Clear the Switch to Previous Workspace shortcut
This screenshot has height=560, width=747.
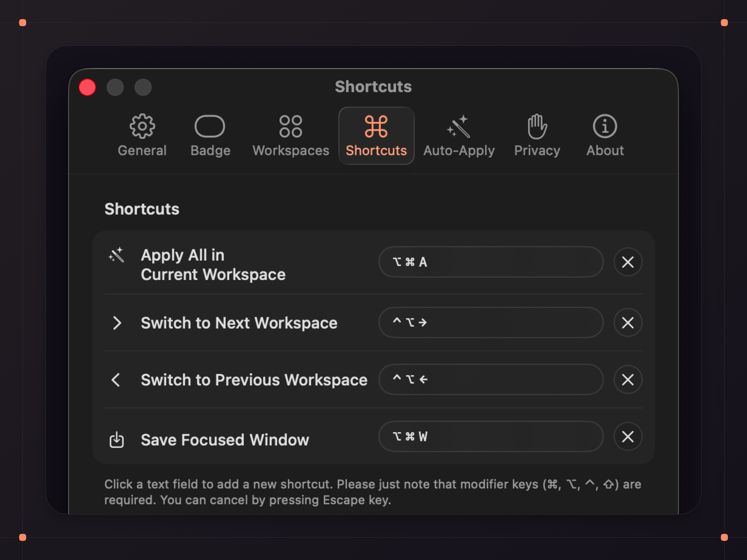pyautogui.click(x=628, y=380)
